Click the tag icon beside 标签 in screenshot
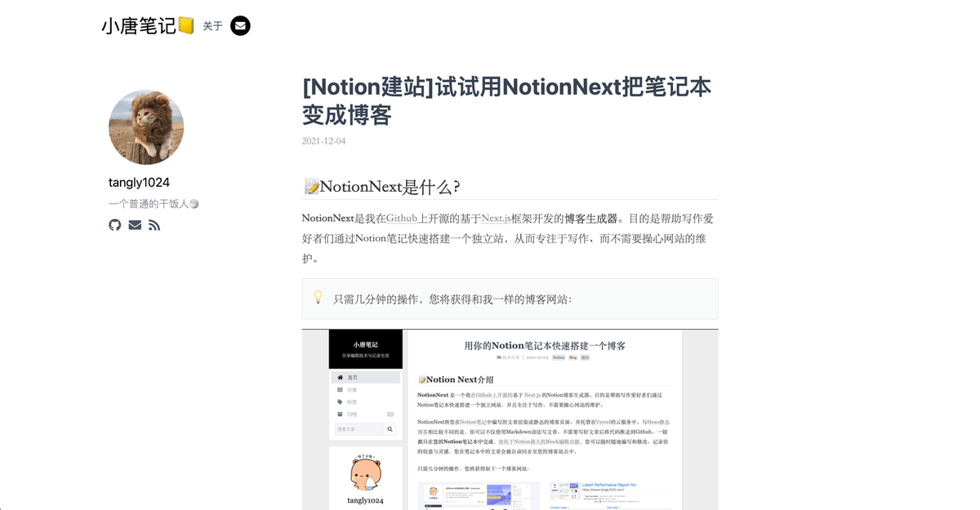The width and height of the screenshot is (980, 510). click(340, 402)
